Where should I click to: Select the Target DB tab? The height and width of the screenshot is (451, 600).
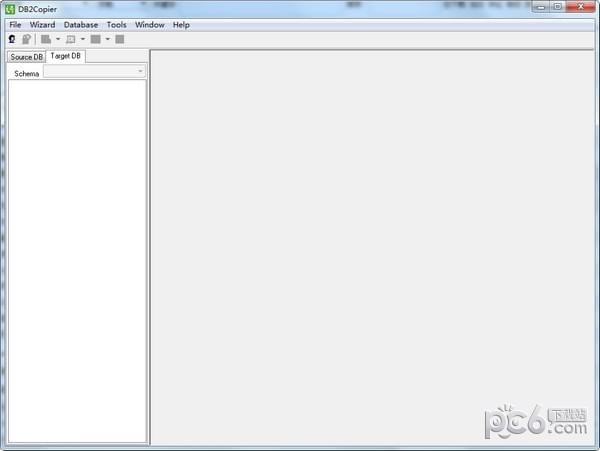[65, 56]
